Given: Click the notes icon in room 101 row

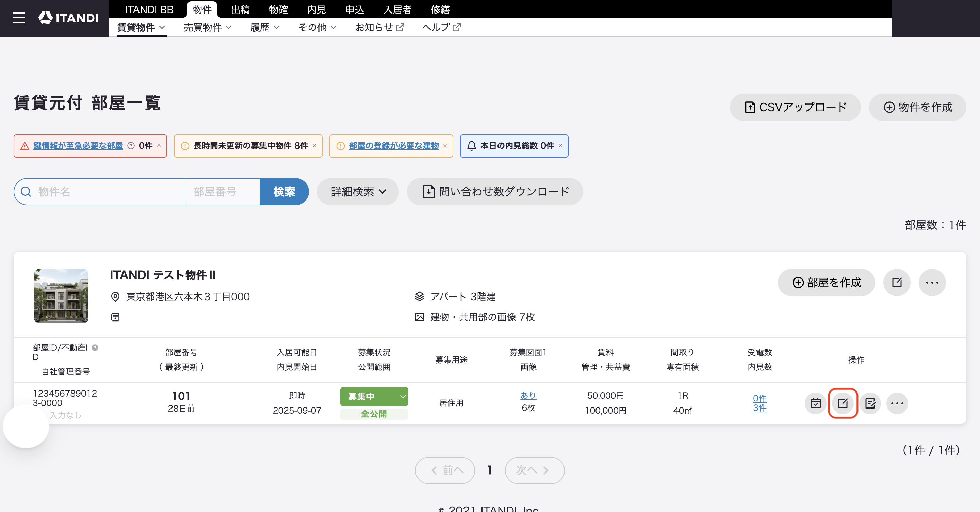Looking at the screenshot, I should click(870, 403).
